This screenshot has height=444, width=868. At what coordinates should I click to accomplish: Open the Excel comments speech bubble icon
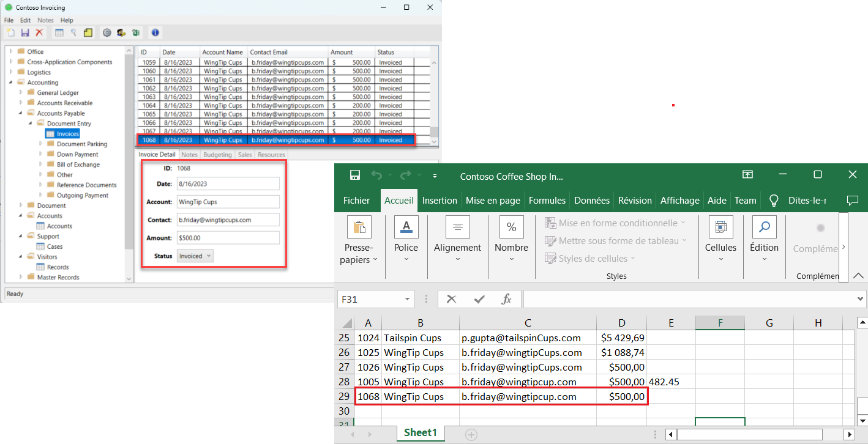(852, 201)
